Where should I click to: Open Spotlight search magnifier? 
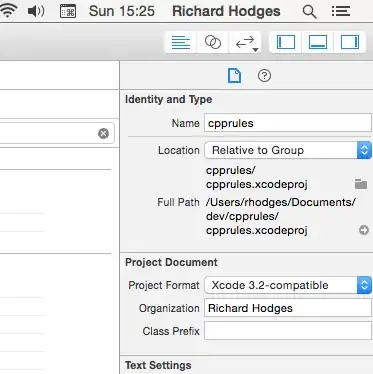[309, 12]
